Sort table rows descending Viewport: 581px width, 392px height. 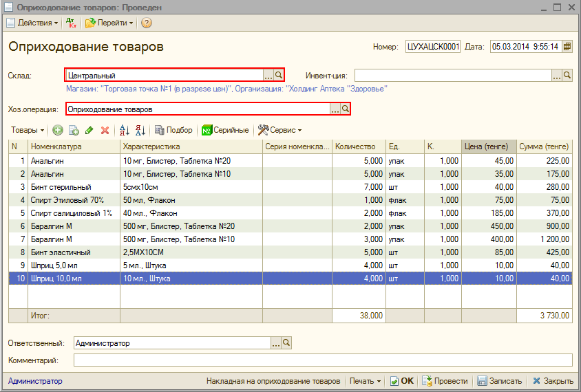click(140, 130)
